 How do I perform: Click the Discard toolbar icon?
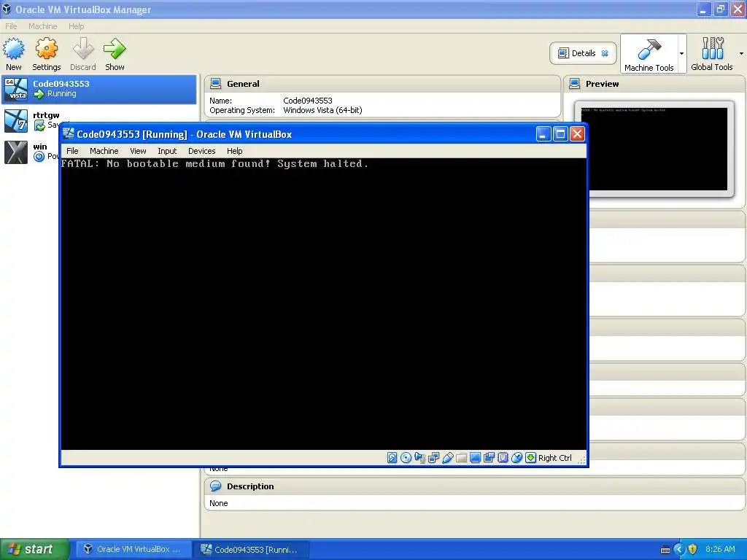(83, 49)
